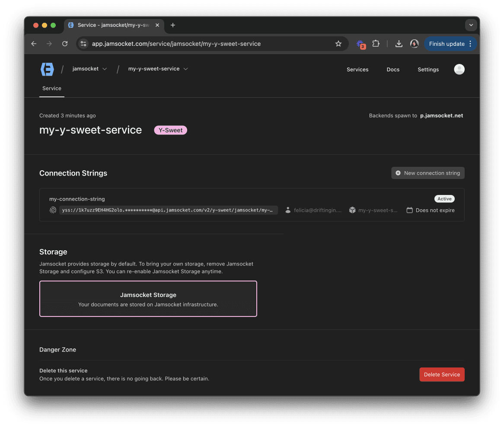Click the Y-Sweet badge
This screenshot has height=428, width=504.
(x=170, y=130)
